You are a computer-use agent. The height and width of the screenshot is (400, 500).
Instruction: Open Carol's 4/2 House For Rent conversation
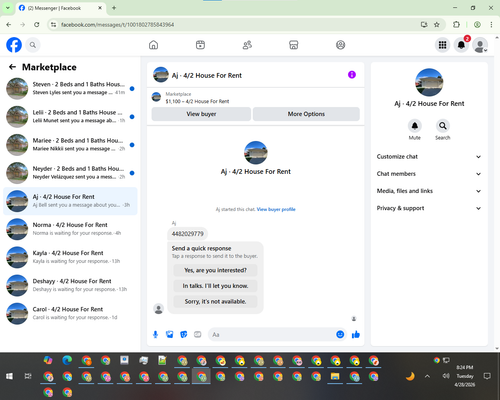[70, 313]
